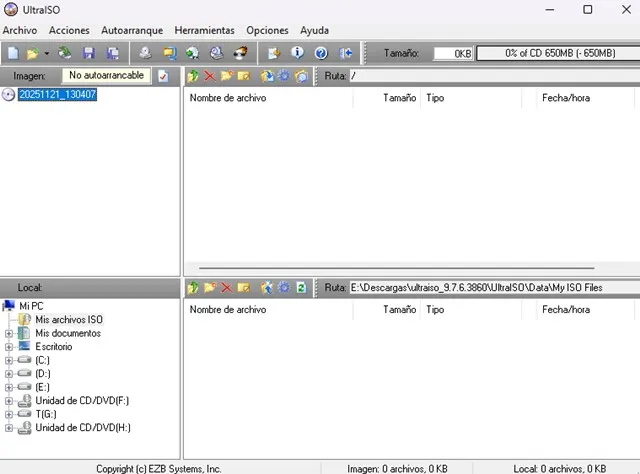This screenshot has width=640, height=474.
Task: Click the New image toolbar icon
Action: tap(13, 53)
